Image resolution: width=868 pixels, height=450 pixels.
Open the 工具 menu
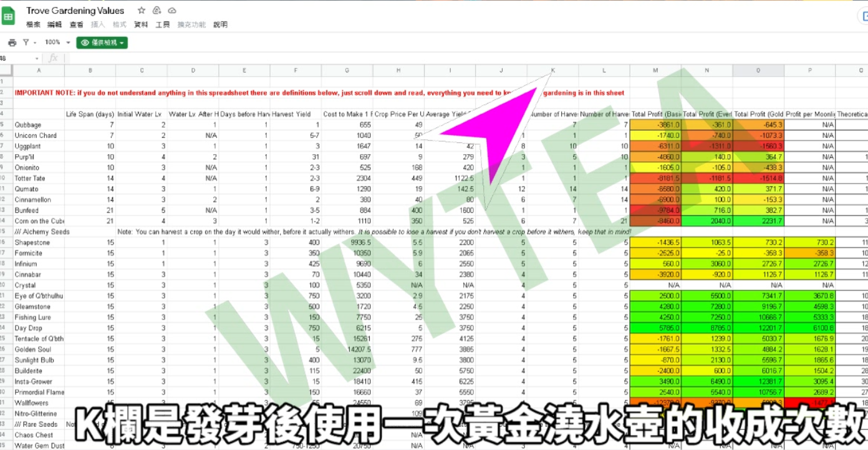click(163, 25)
